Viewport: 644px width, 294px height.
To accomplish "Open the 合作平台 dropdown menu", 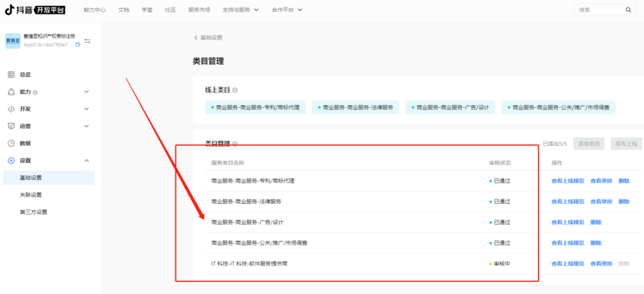I will (x=287, y=10).
